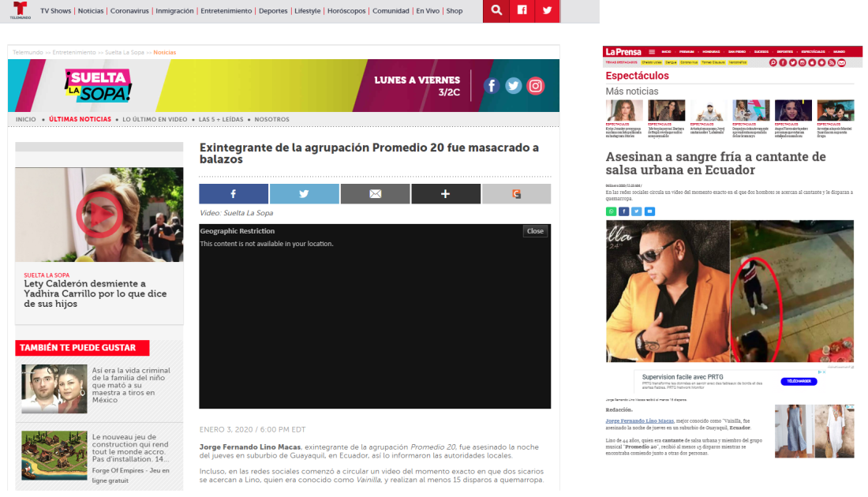Open Deportes in Telemundo navigation
The width and height of the screenshot is (868, 497).
tap(274, 11)
